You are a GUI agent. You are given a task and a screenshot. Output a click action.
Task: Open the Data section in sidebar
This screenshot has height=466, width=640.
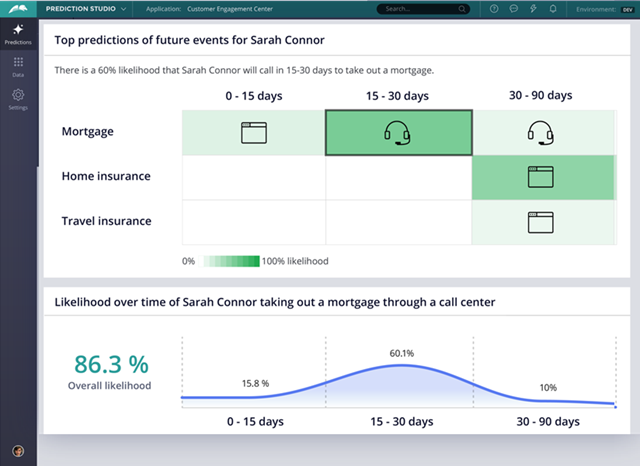[18, 67]
